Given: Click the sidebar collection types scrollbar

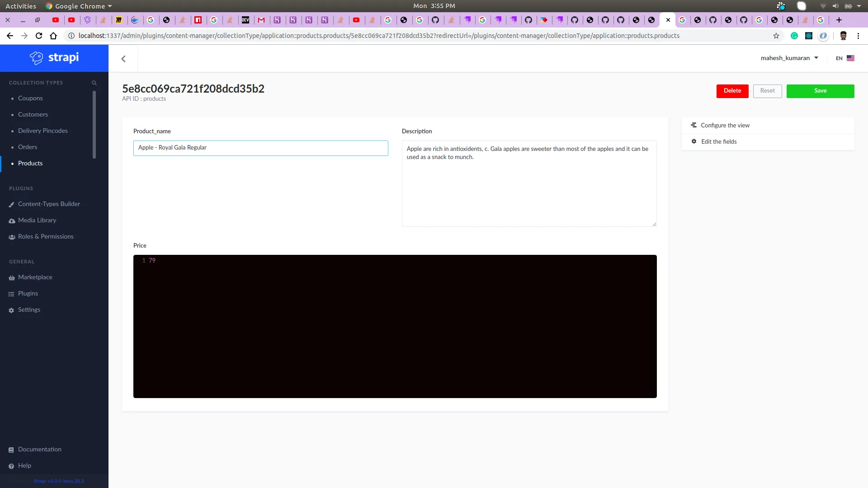Looking at the screenshot, I should coord(94,125).
